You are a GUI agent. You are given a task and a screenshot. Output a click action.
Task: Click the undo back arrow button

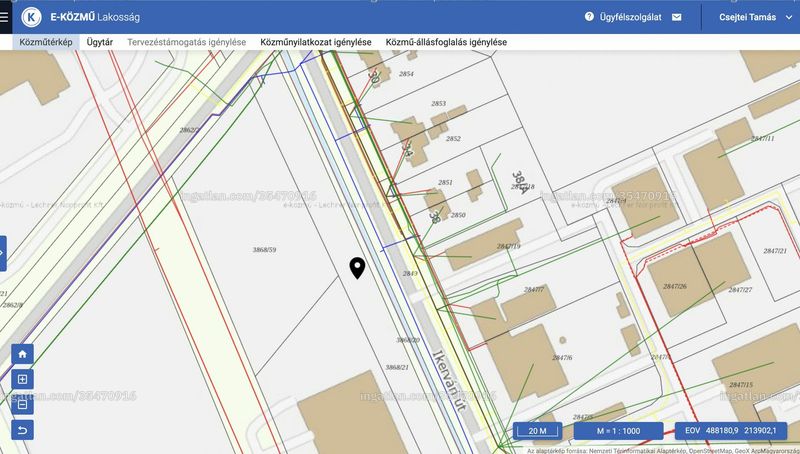(22, 430)
